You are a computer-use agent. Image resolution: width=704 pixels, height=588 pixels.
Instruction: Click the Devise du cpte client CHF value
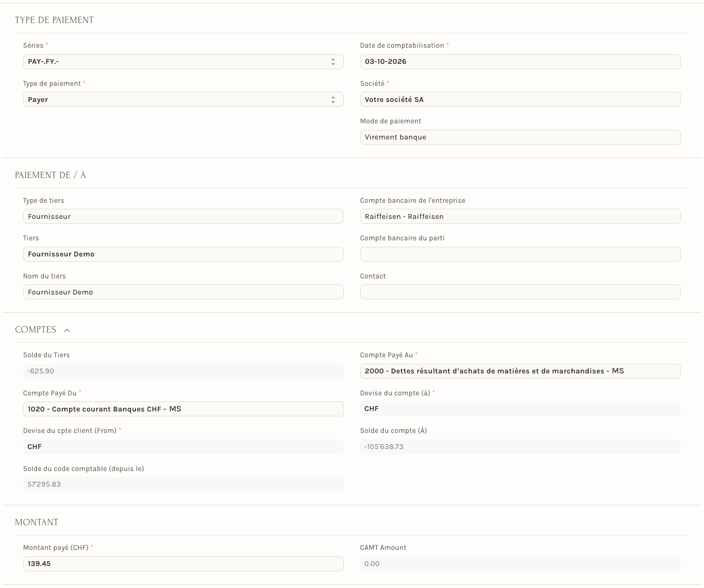(183, 447)
